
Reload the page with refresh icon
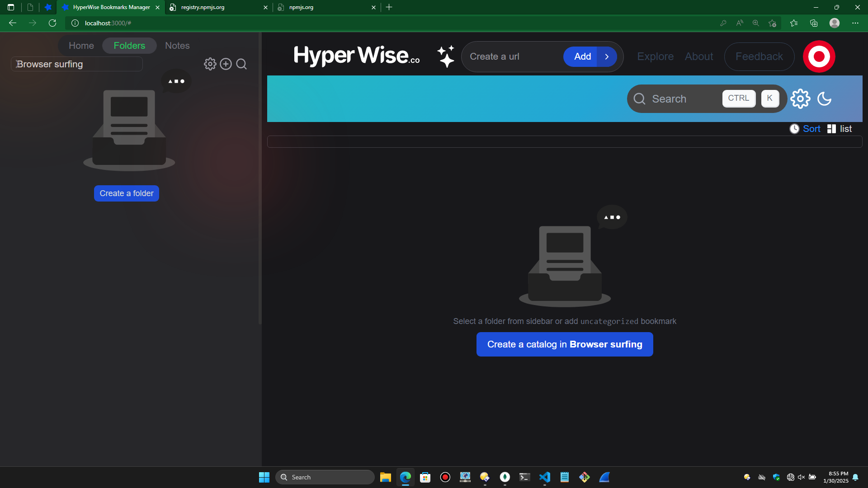(x=52, y=23)
